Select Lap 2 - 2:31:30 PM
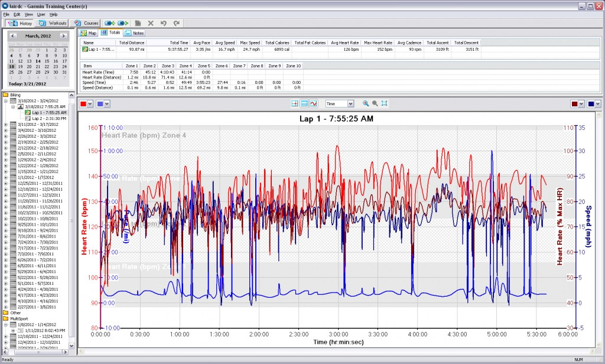605x364 pixels. point(48,118)
